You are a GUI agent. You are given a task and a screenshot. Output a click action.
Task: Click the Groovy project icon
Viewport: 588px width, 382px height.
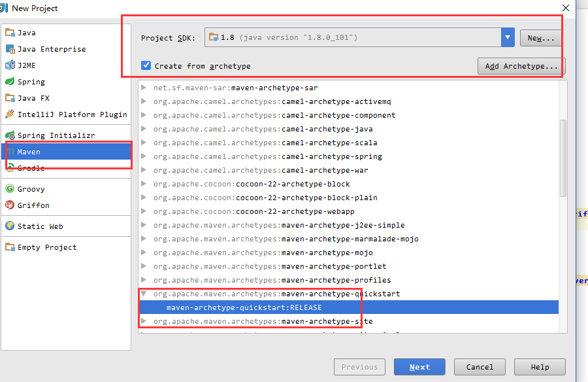coord(10,188)
